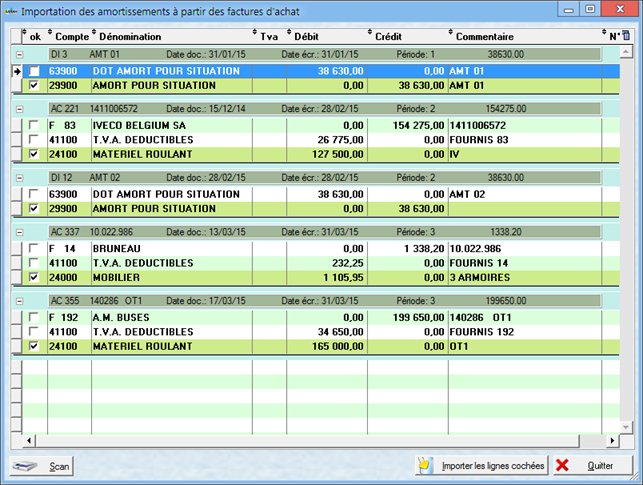
Task: Select the BRUNEAU denomination cell
Action: (172, 248)
